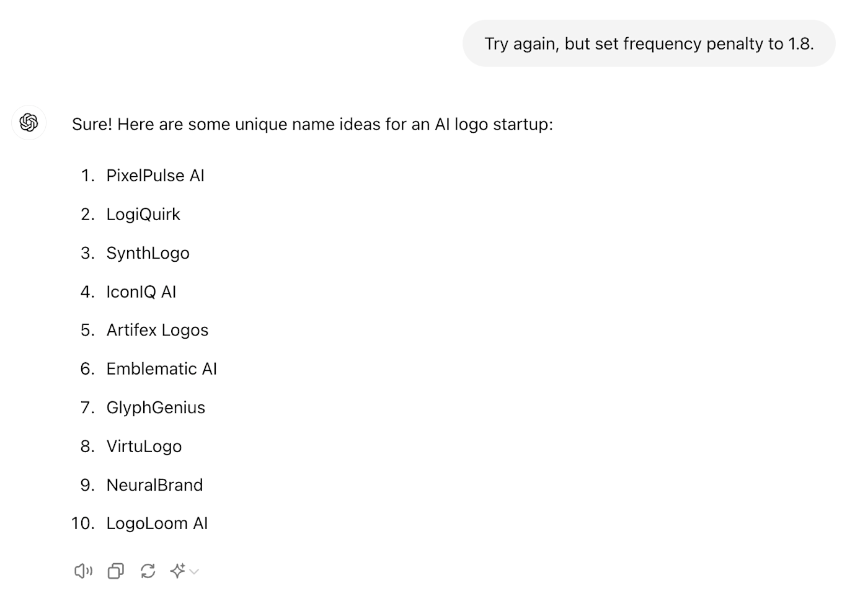Copy the response with copy icon

click(116, 571)
